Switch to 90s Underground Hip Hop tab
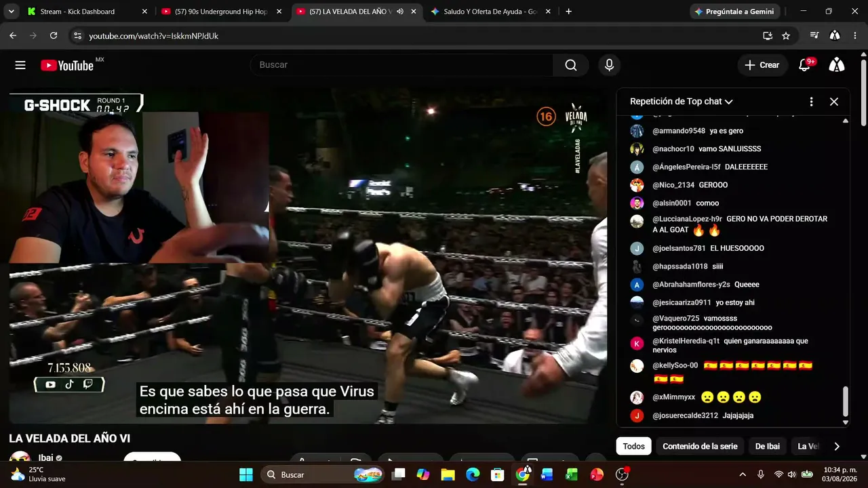This screenshot has height=488, width=868. [222, 12]
